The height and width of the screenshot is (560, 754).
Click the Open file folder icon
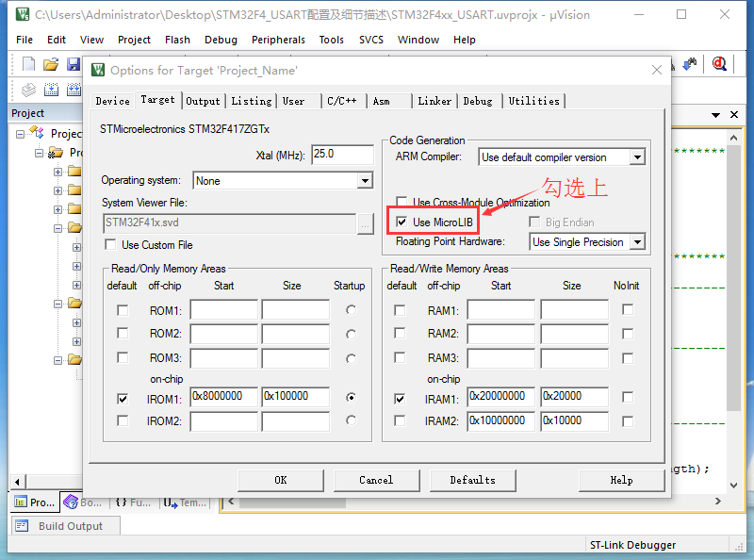point(51,64)
